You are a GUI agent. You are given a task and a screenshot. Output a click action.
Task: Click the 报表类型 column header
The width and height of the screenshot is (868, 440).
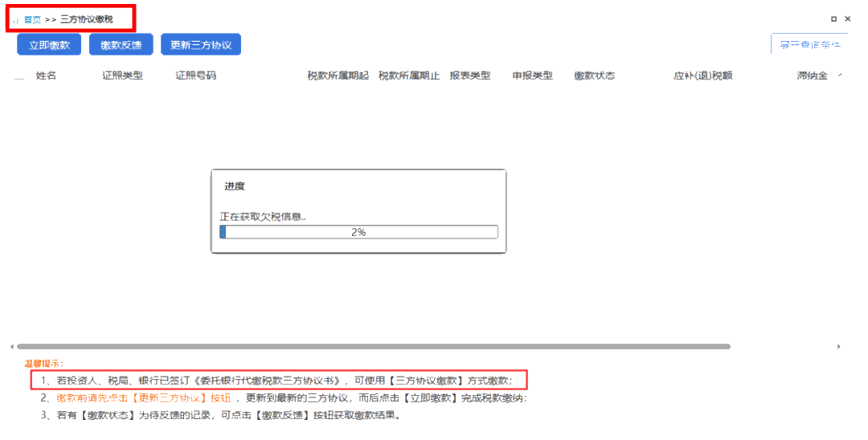[x=470, y=75]
